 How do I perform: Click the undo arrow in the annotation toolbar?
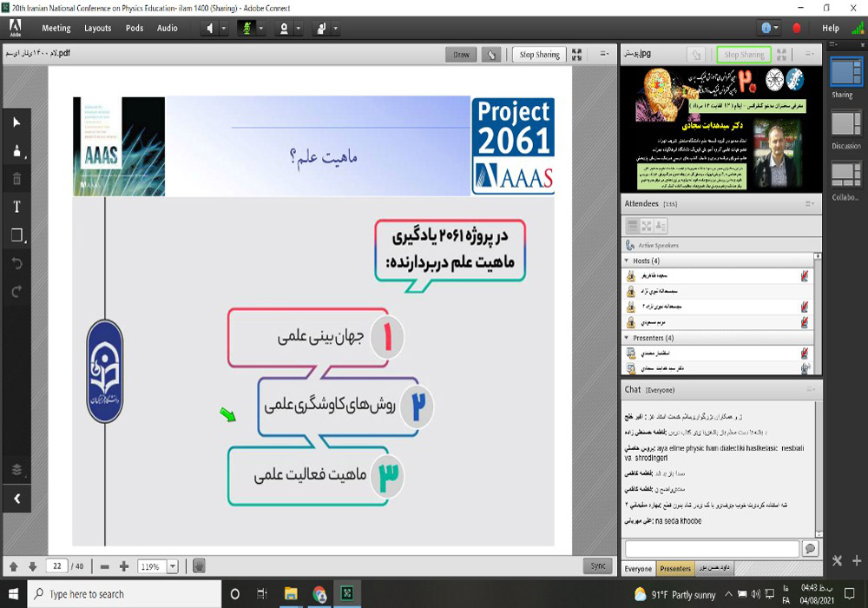click(x=16, y=266)
